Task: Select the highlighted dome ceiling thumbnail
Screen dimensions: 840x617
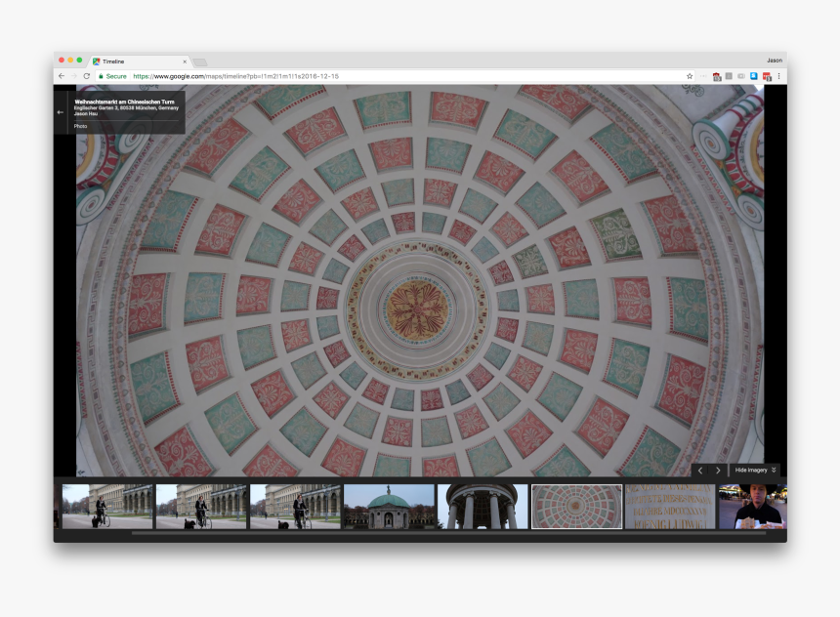Action: point(576,506)
